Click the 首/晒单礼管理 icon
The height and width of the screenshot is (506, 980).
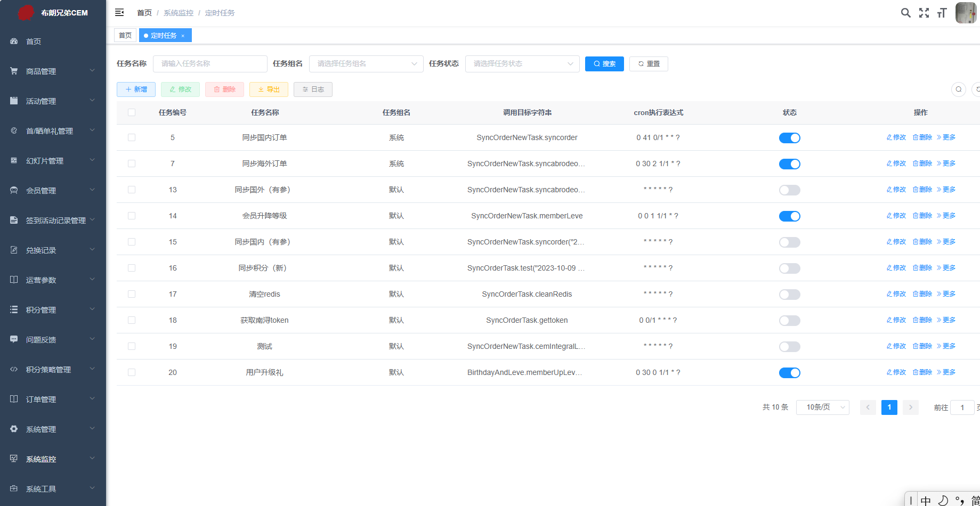[x=14, y=130]
